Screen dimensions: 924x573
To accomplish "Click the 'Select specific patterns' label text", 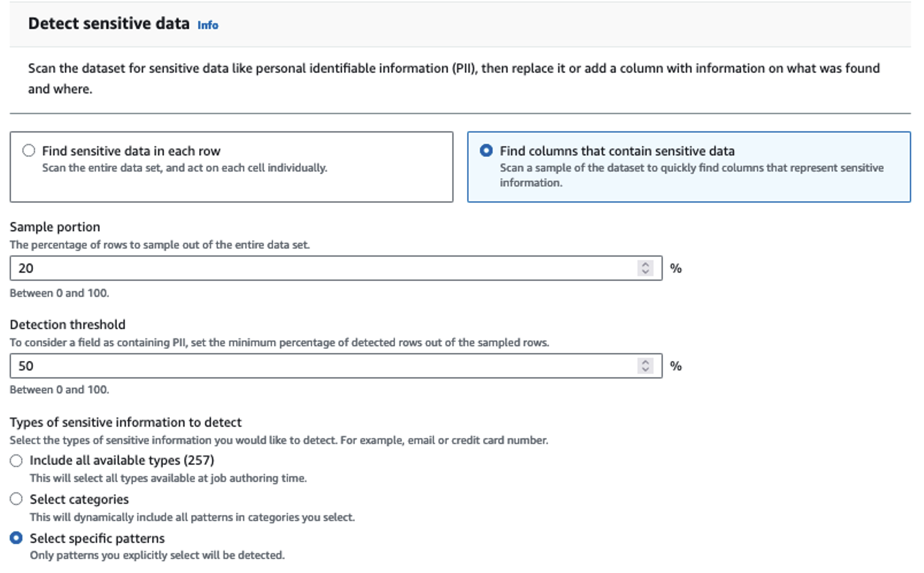I will tap(96, 538).
